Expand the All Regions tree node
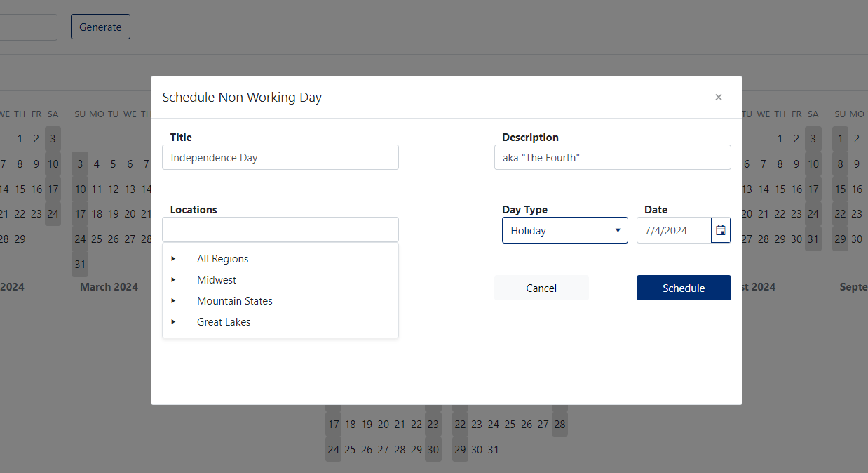Screen dimensions: 868x473 click(x=173, y=258)
